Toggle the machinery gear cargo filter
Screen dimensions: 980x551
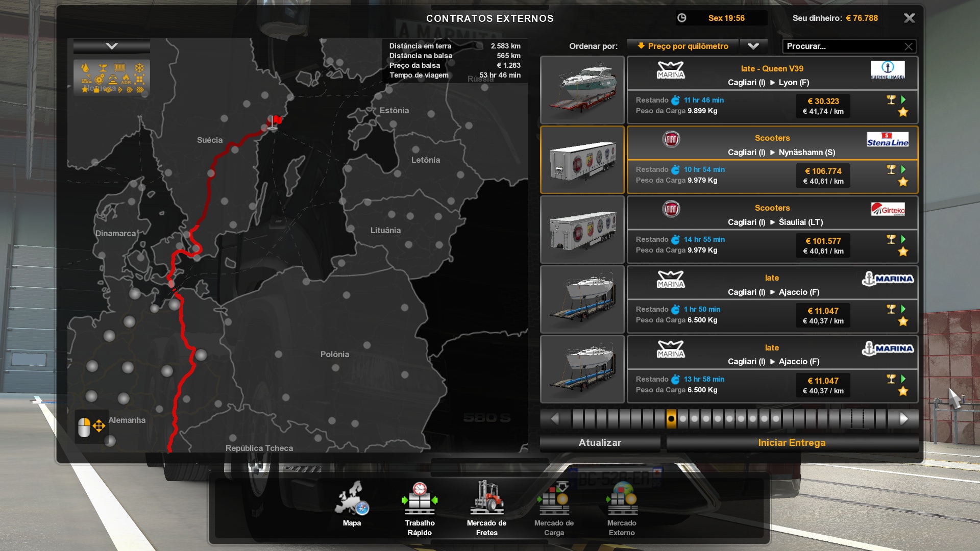(x=100, y=79)
